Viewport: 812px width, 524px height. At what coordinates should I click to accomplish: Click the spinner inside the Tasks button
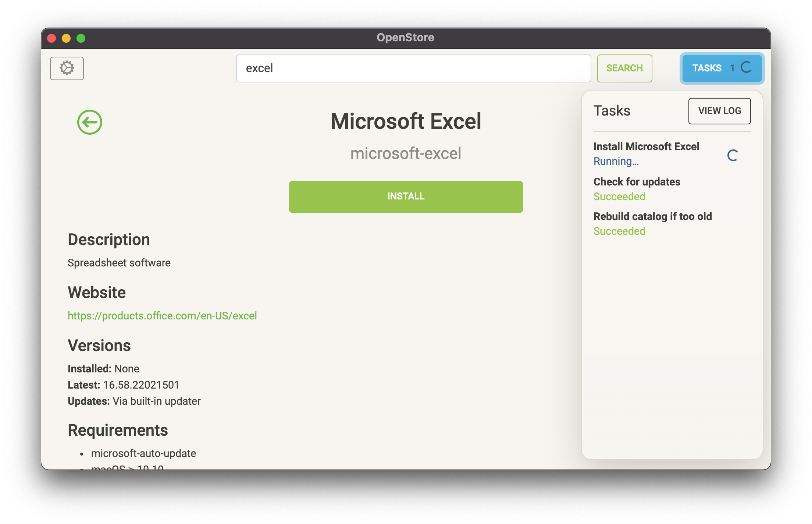pos(746,67)
